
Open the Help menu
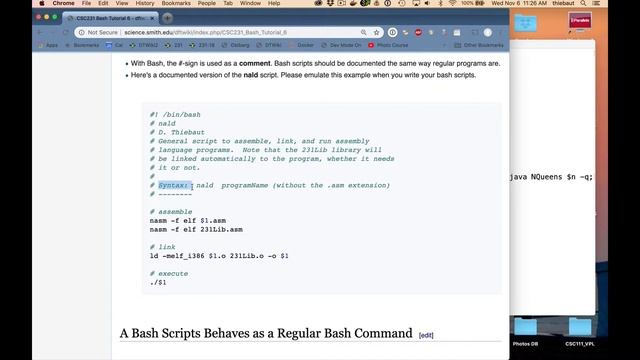(x=274, y=3)
